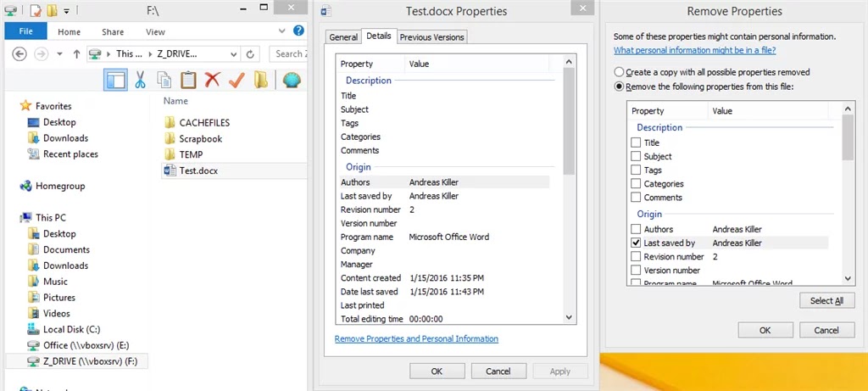Viewport: 868px width, 391px height.
Task: Click the Cut scissors icon
Action: (x=140, y=81)
